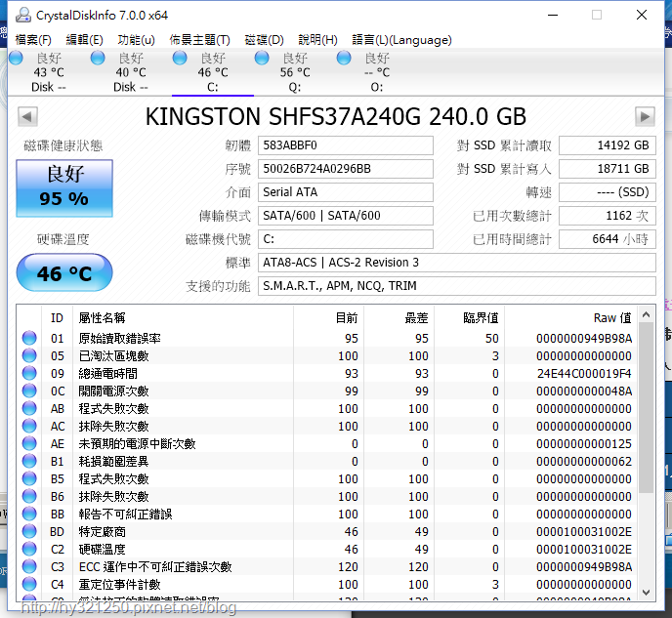Click status circle for attribute 0C
Image resolution: width=672 pixels, height=618 pixels.
pyautogui.click(x=29, y=391)
